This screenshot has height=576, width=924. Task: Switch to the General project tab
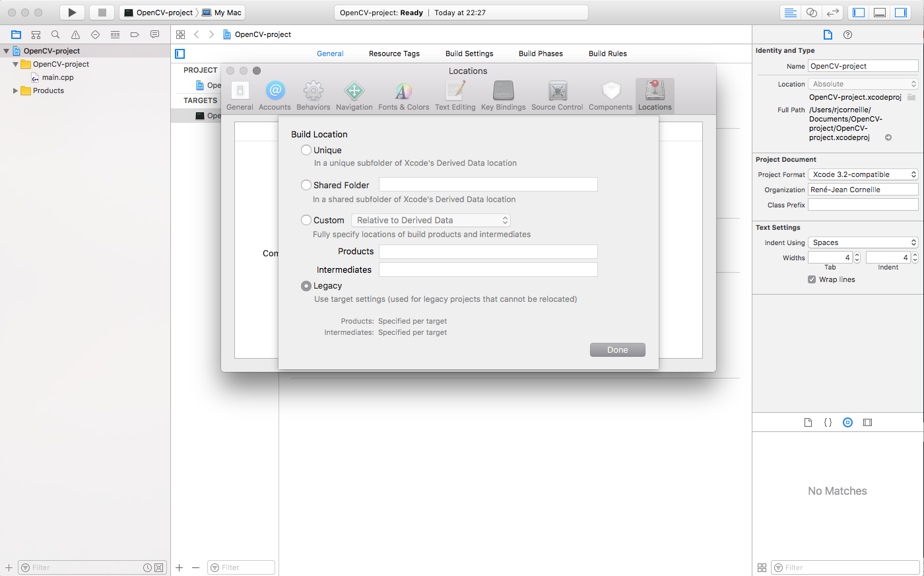(x=330, y=54)
